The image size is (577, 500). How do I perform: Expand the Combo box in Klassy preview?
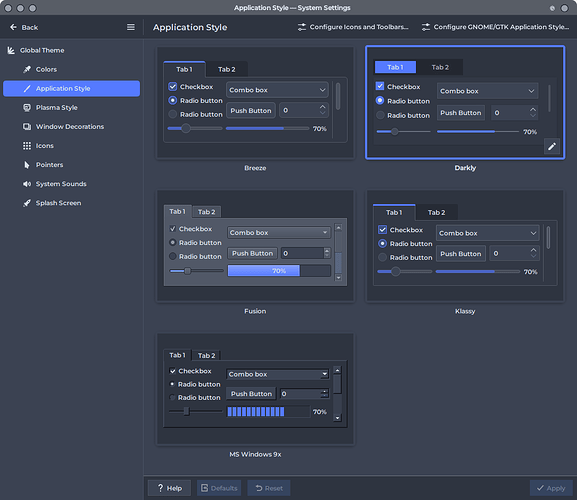click(488, 233)
